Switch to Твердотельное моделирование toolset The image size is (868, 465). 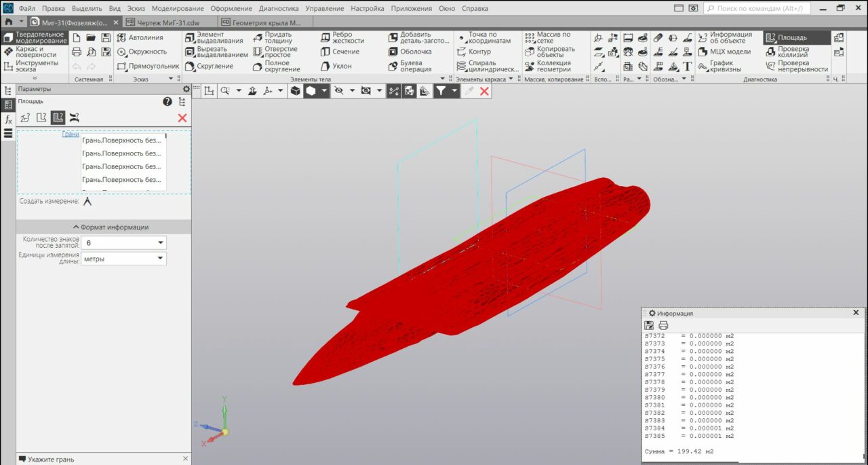pyautogui.click(x=35, y=37)
